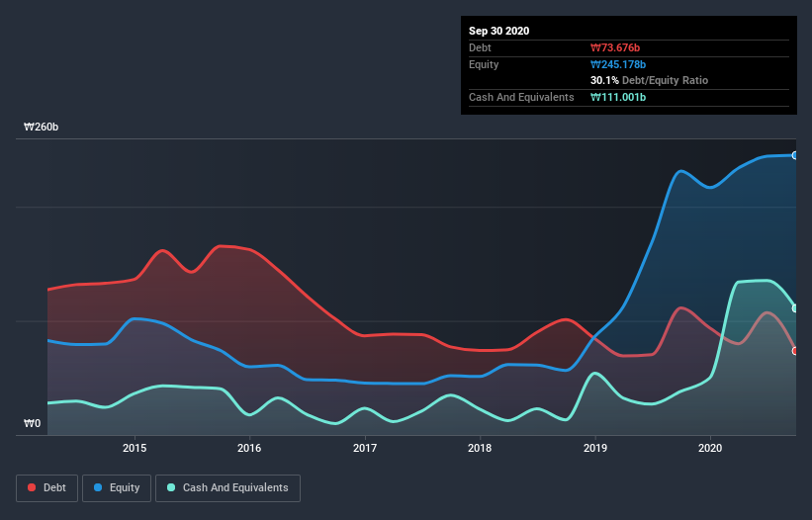Click the 2015 x-axis label
Viewport: 812px width, 520px height.
pyautogui.click(x=135, y=448)
